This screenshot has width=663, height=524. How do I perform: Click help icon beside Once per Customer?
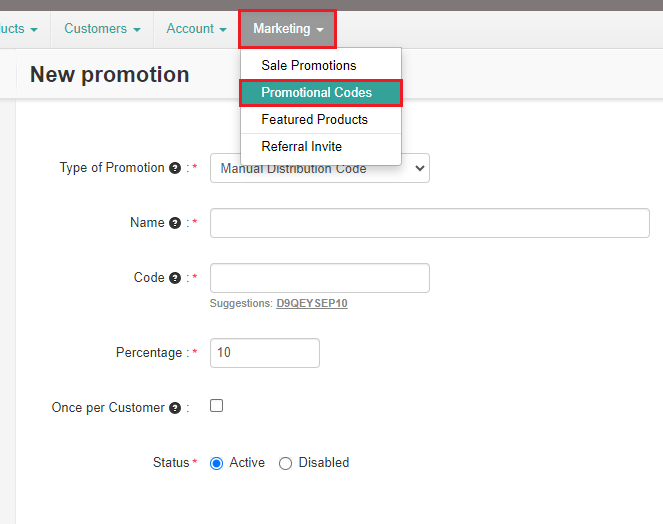click(175, 408)
